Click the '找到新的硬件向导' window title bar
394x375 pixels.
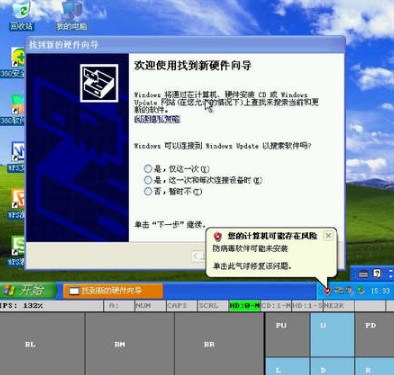(185, 44)
